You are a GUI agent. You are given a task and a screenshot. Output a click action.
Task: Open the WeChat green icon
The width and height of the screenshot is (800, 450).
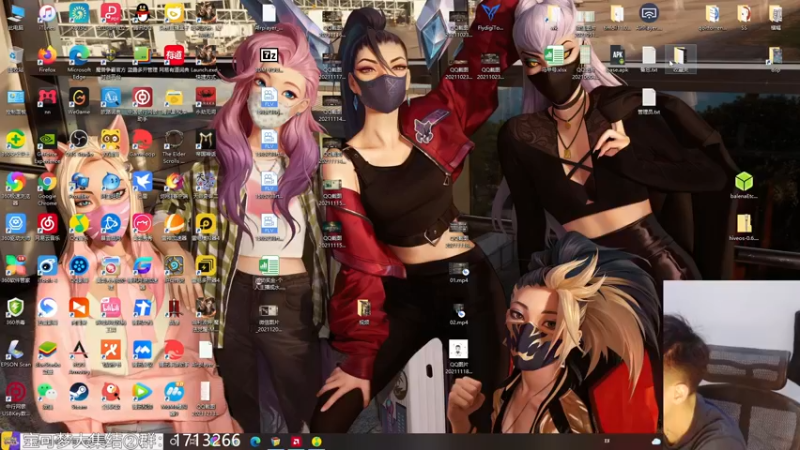47,392
